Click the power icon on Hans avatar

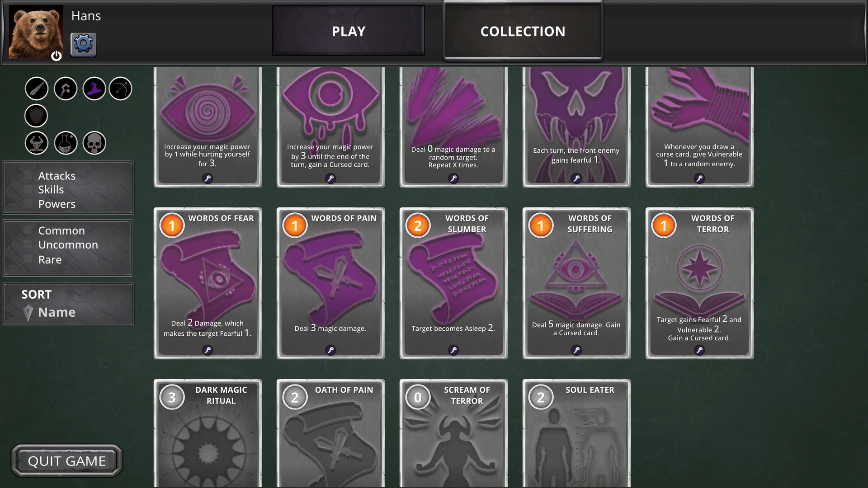(56, 56)
